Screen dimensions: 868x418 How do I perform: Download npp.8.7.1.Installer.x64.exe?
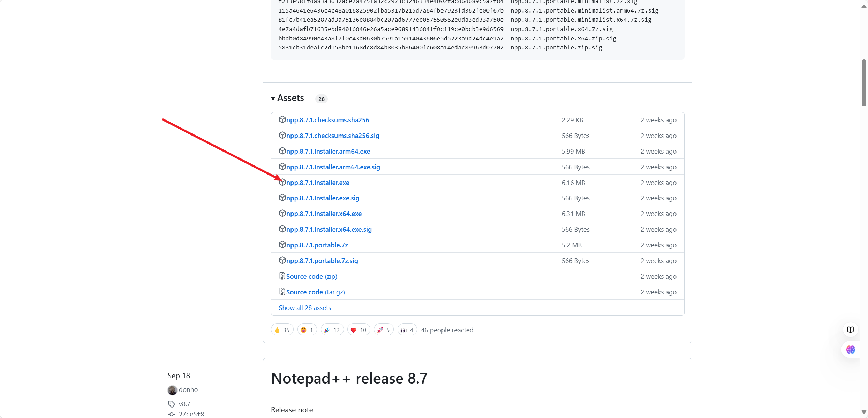click(324, 214)
